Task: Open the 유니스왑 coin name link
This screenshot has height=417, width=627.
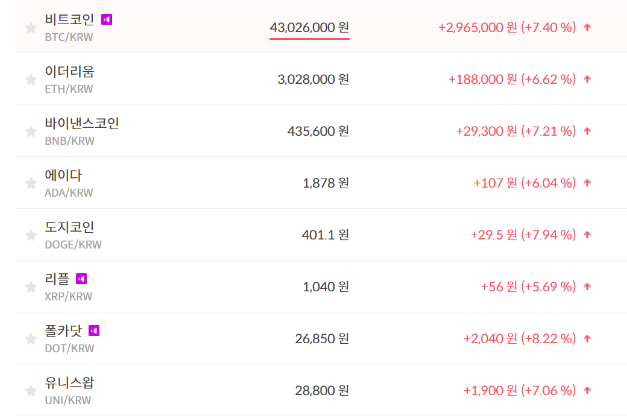Action: pyautogui.click(x=69, y=383)
